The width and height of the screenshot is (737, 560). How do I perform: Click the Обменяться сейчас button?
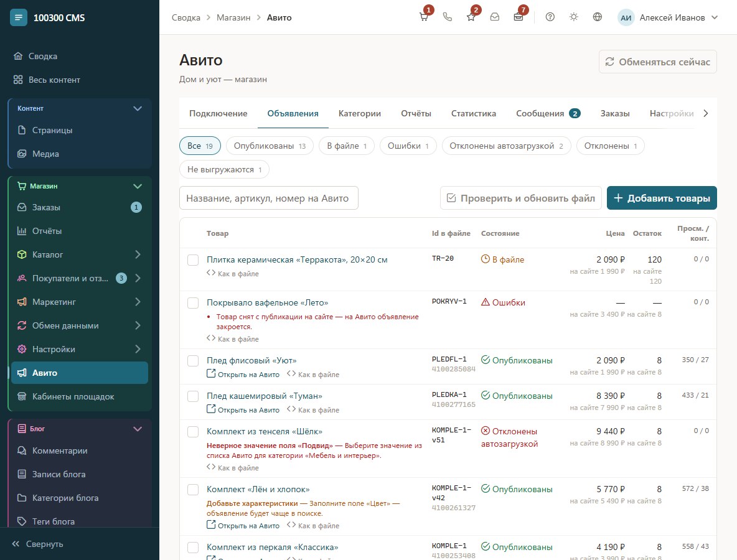click(657, 62)
